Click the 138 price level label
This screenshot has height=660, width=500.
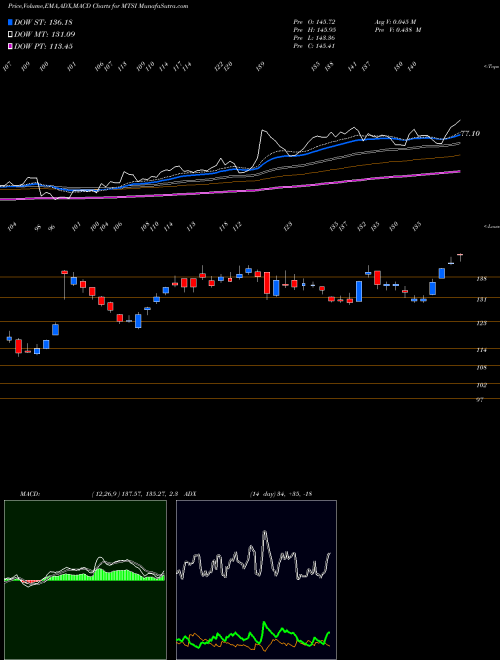482,279
